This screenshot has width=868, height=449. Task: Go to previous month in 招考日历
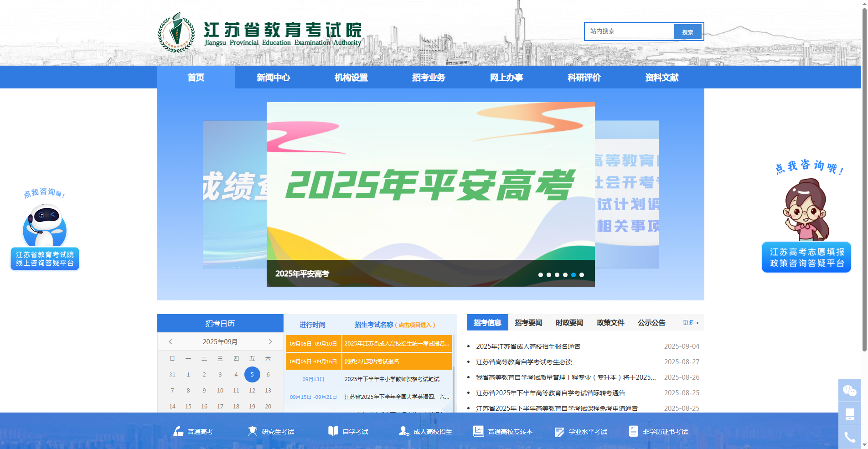[x=171, y=341]
